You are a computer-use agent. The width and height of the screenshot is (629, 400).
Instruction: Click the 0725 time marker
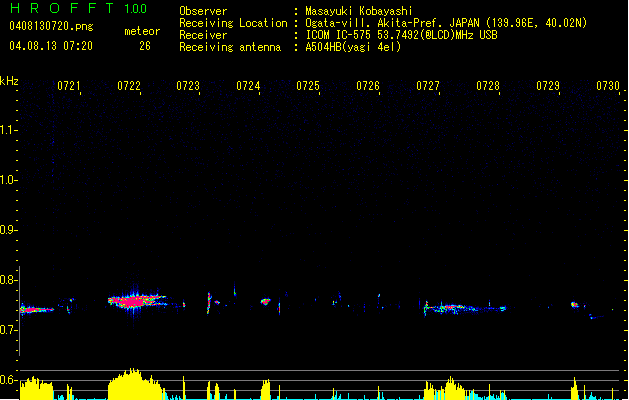308,86
